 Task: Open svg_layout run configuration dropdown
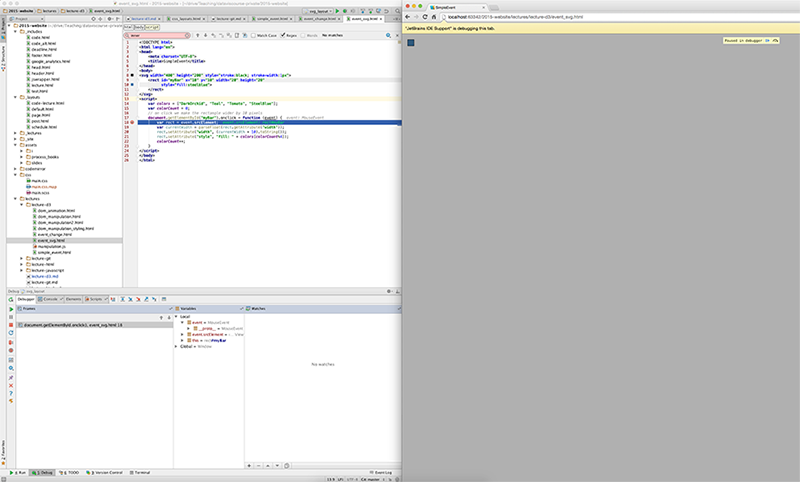(x=318, y=11)
